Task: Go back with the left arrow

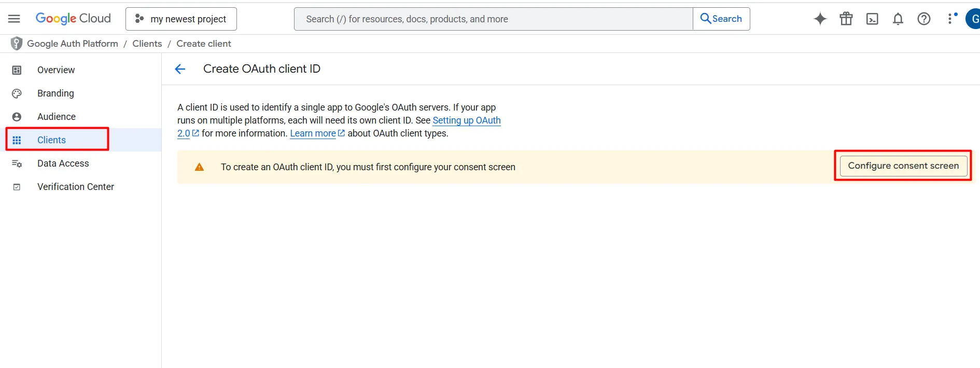Action: [180, 69]
